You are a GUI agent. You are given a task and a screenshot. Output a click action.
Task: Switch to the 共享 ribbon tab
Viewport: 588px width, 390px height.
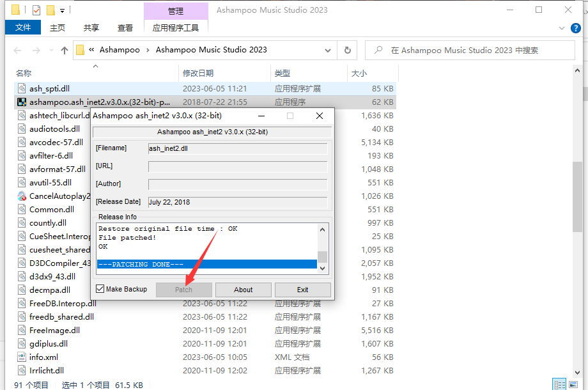click(91, 27)
